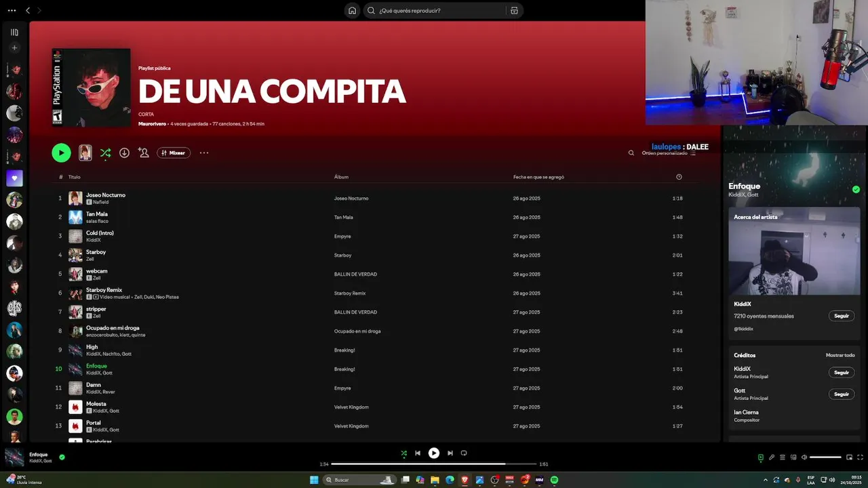Open the Browse icon in search bar
The height and width of the screenshot is (488, 868).
point(514,10)
